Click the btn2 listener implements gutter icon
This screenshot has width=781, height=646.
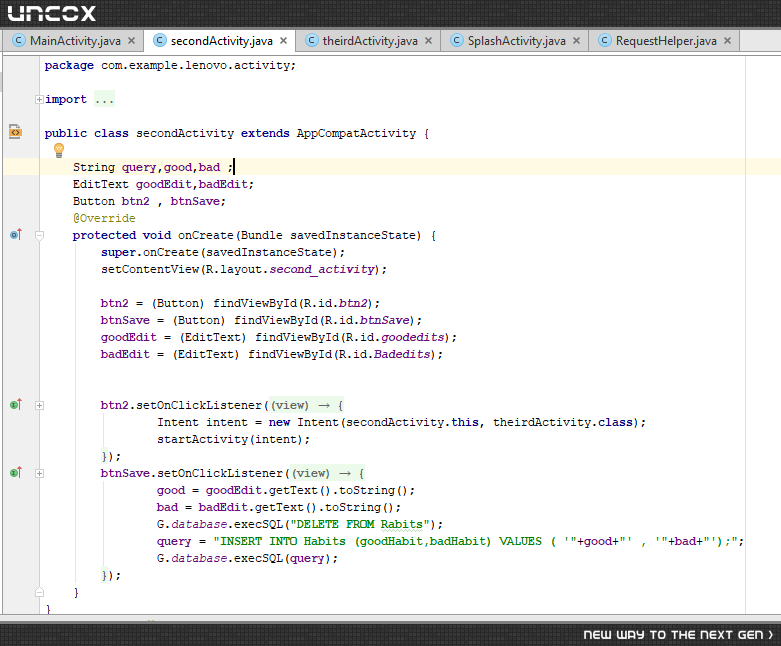pyautogui.click(x=16, y=404)
